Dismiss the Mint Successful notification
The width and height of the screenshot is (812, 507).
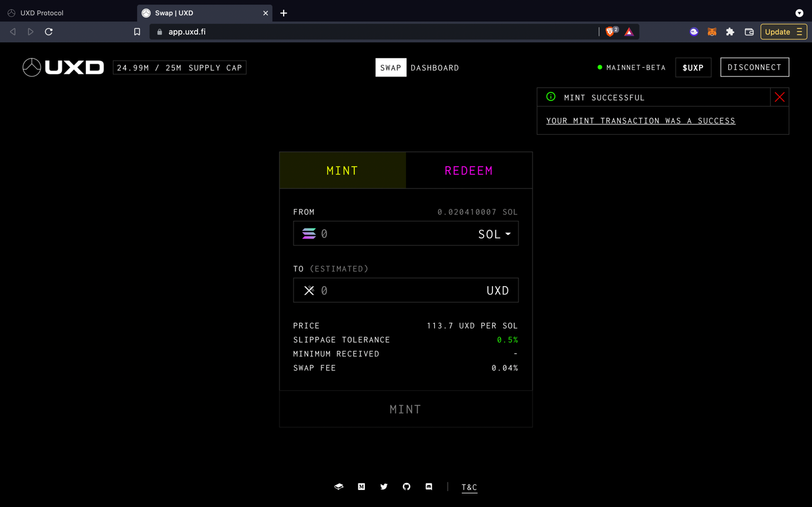click(780, 97)
